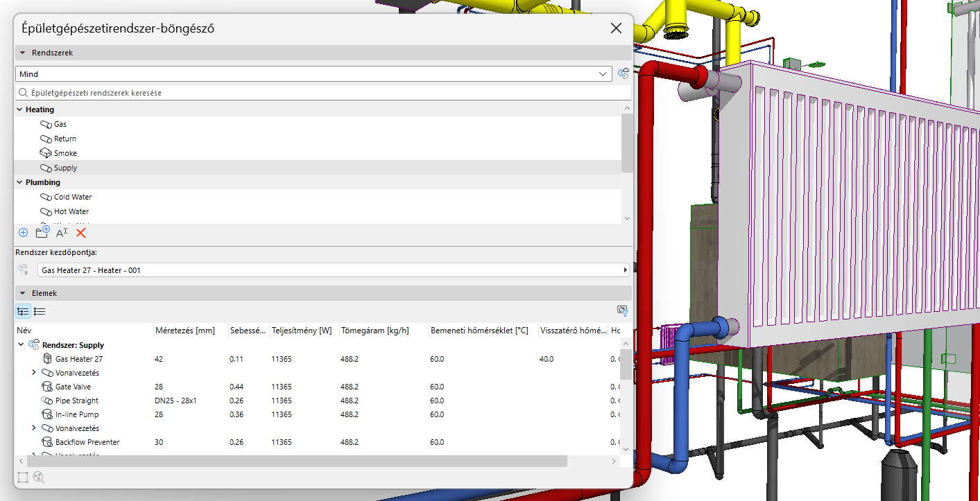Image resolution: width=980 pixels, height=501 pixels.
Task: Click the rename text icon
Action: point(62,233)
